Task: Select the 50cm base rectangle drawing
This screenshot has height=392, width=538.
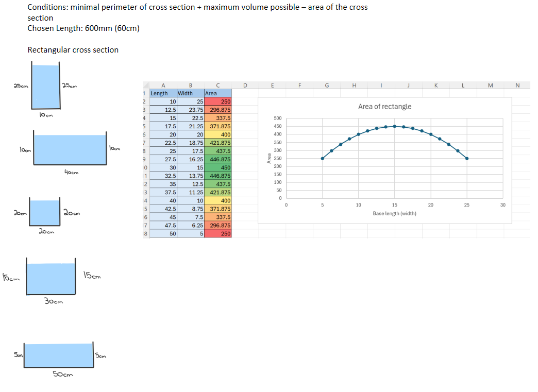Action: [59, 355]
